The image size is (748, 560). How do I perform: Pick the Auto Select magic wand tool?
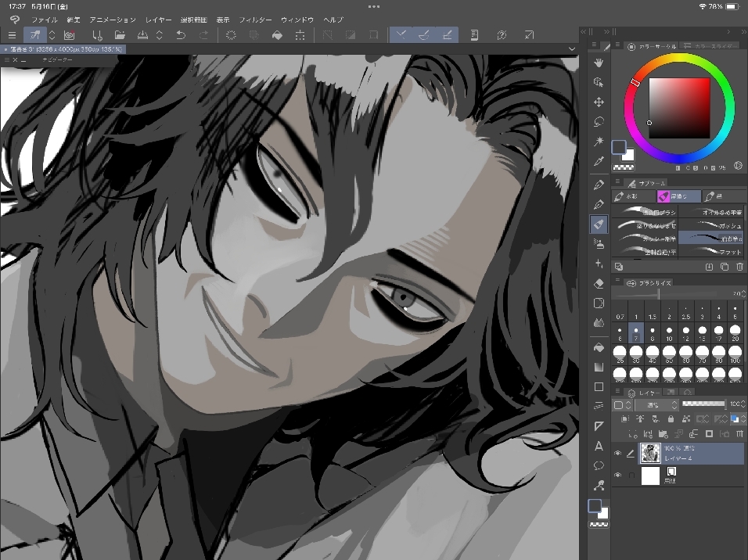[x=599, y=142]
